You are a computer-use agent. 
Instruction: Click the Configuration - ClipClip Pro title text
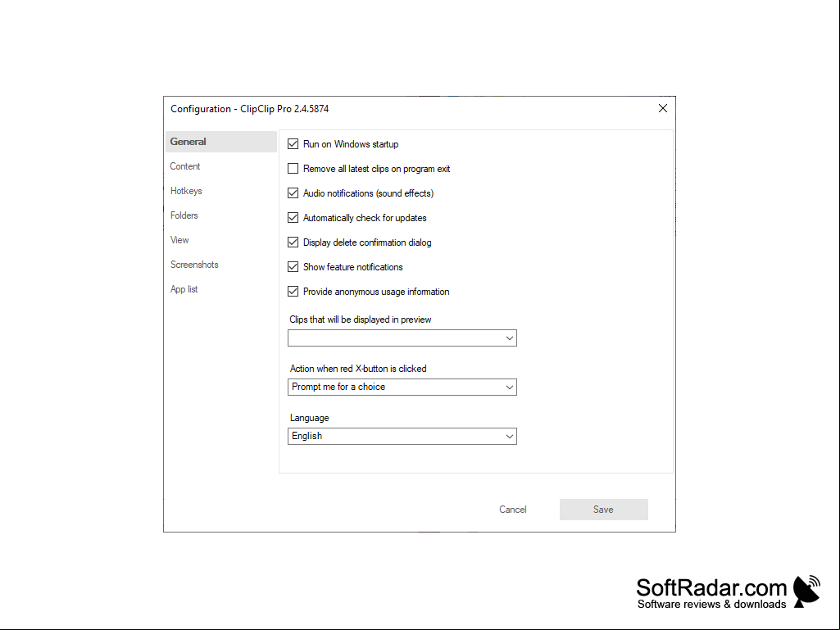click(x=250, y=109)
